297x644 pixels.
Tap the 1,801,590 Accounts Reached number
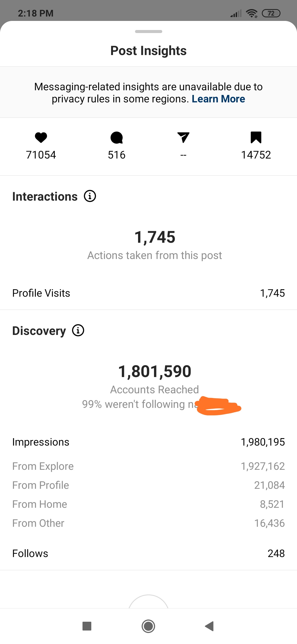coord(155,371)
